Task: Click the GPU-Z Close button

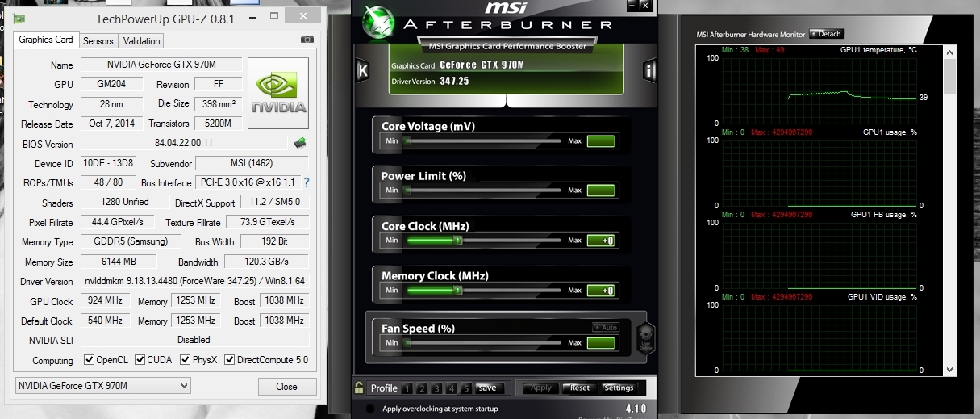Action: pyautogui.click(x=286, y=386)
